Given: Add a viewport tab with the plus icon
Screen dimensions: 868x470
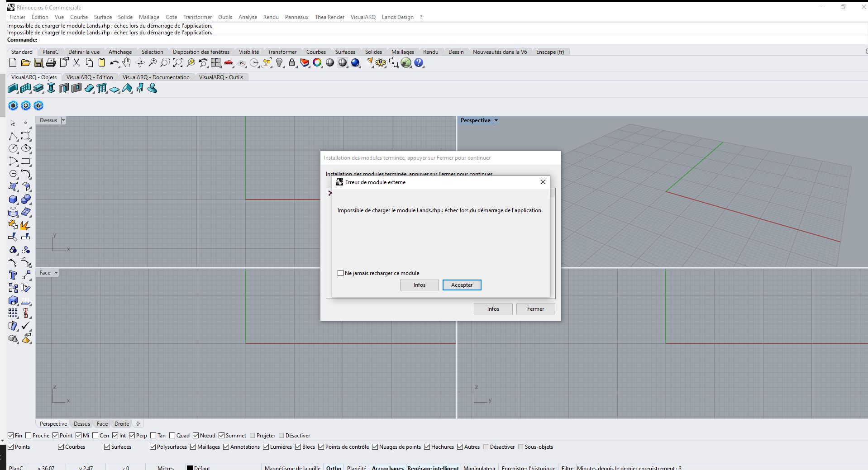Looking at the screenshot, I should [x=138, y=424].
